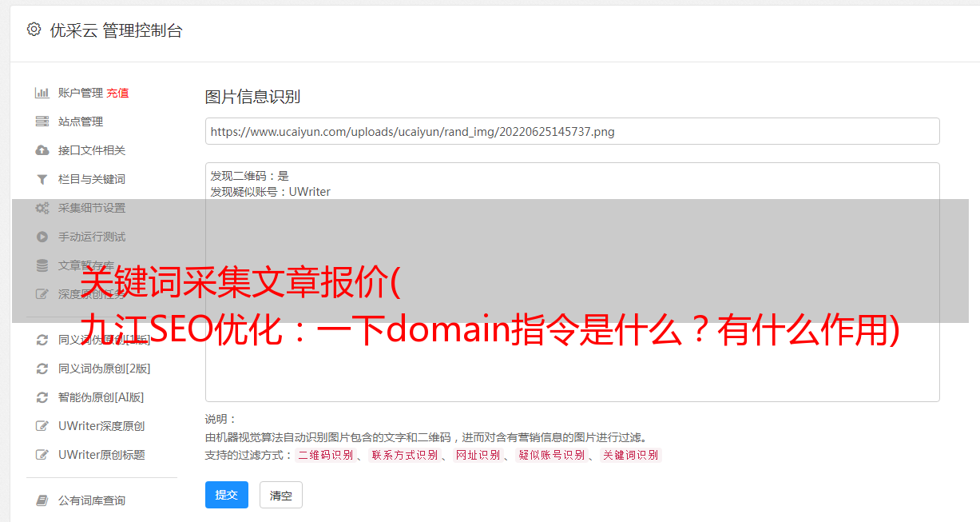Click the gear icon beside 优采云 管理控制台
The width and height of the screenshot is (980, 522).
[34, 30]
